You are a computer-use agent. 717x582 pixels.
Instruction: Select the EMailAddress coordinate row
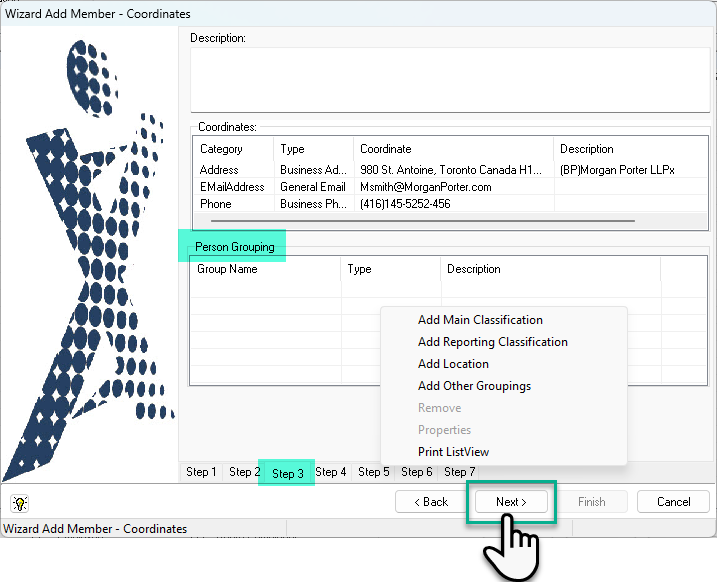(450, 187)
